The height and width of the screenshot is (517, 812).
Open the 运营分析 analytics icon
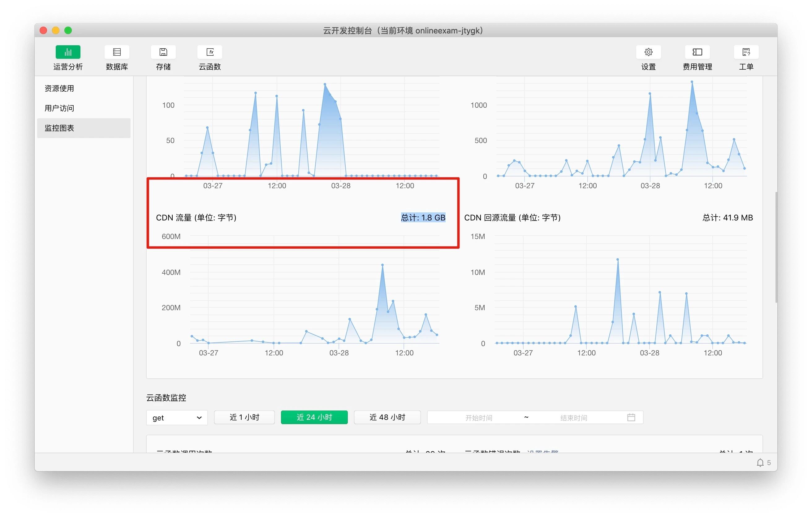(x=68, y=52)
